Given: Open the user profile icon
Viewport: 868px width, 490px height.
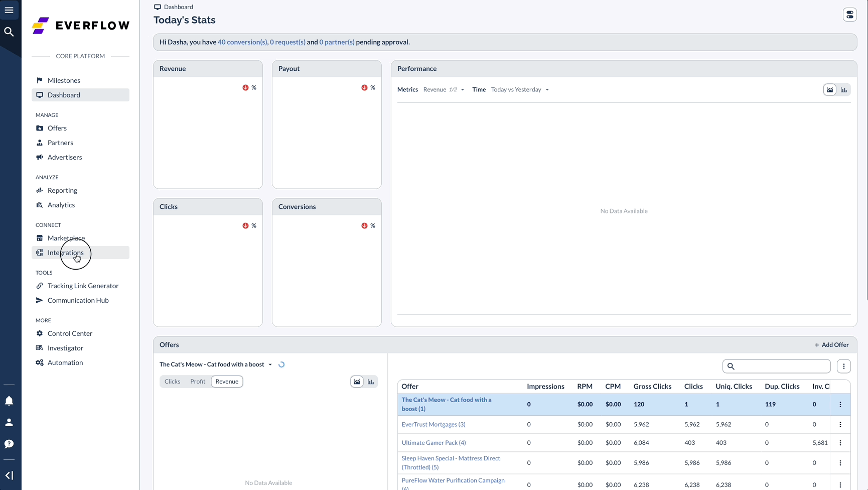Looking at the screenshot, I should coord(9,422).
